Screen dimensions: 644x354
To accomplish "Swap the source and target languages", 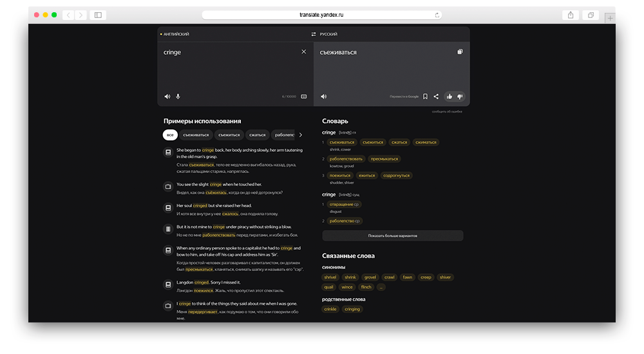I will point(314,34).
